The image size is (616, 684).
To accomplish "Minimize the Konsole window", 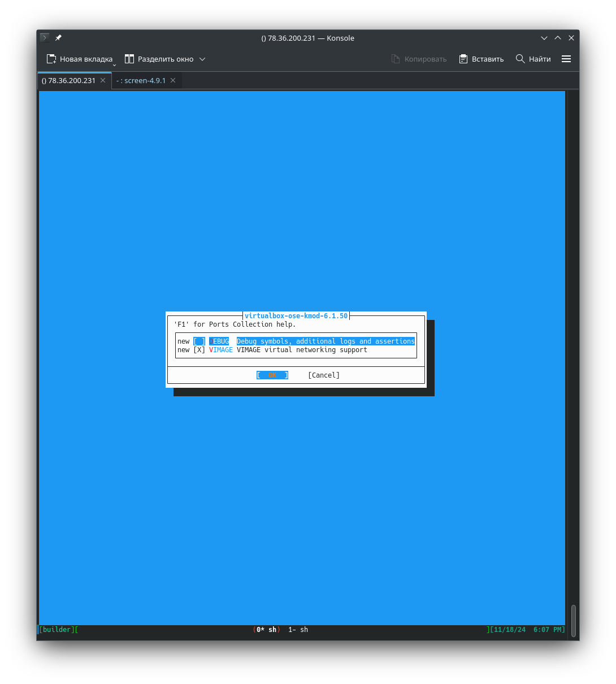I will (x=544, y=38).
